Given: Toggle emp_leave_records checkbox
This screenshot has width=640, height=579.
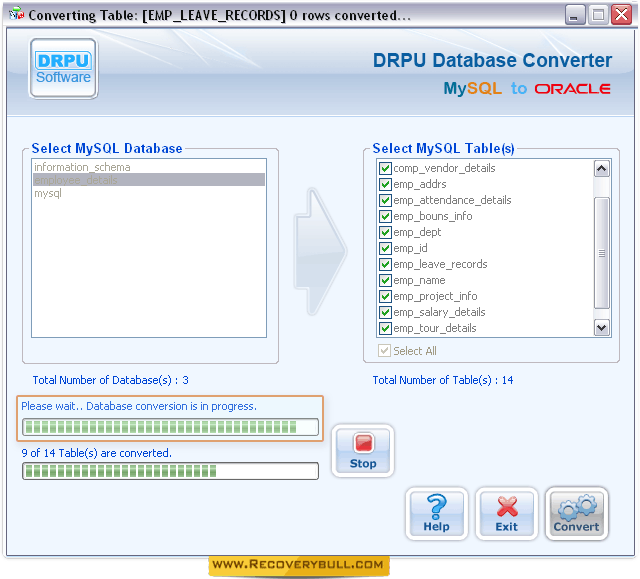Looking at the screenshot, I should coord(385,264).
